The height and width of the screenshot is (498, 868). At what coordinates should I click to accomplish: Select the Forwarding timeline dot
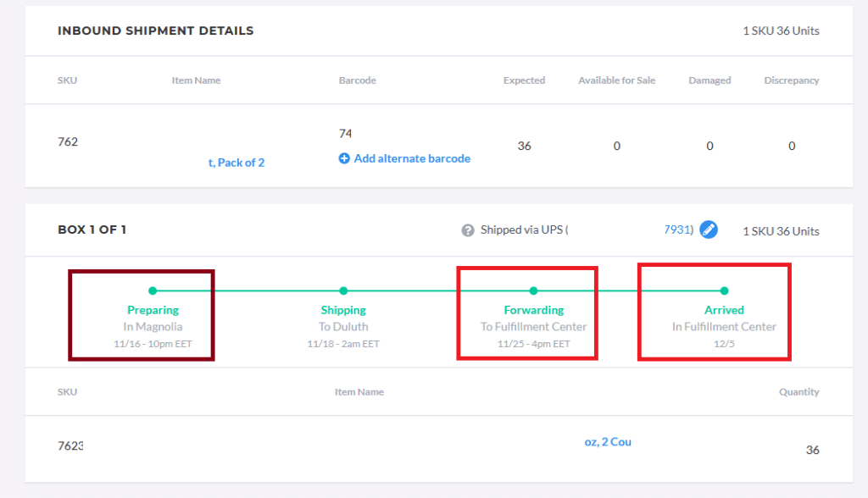coord(534,290)
